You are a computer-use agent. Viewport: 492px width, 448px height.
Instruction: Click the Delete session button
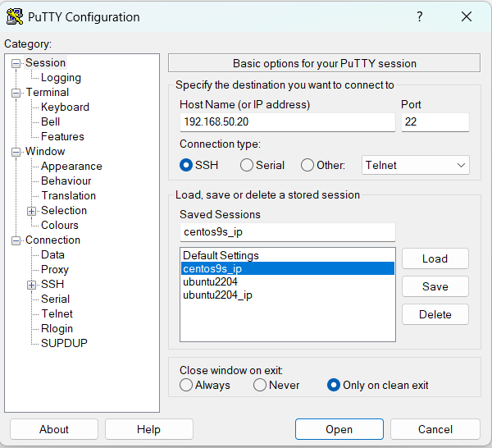(435, 314)
